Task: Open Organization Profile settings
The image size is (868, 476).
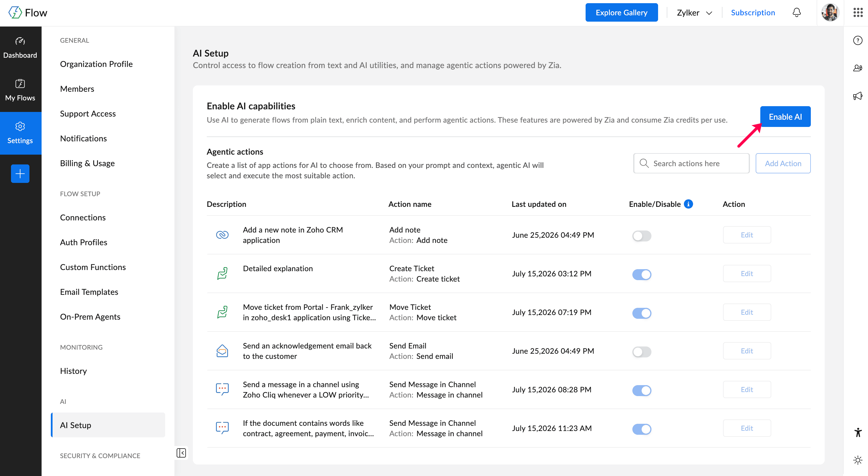Action: click(96, 64)
